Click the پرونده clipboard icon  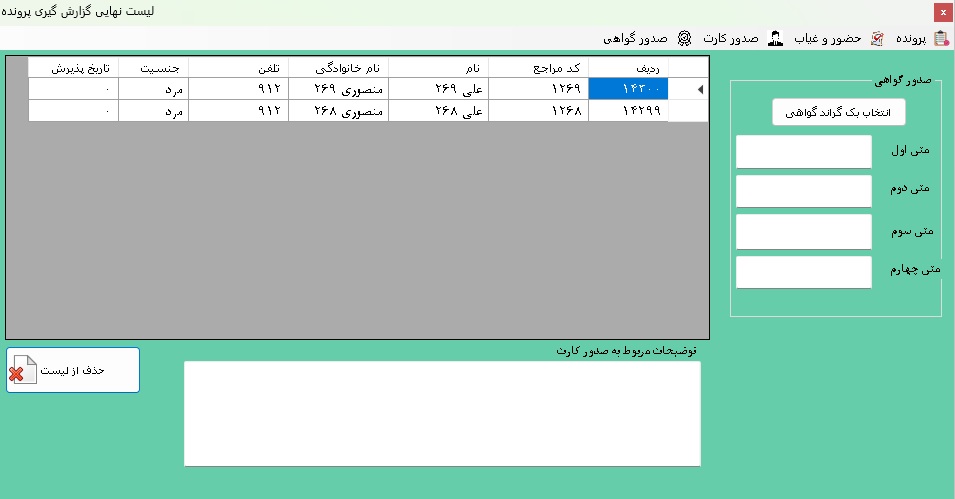point(941,38)
